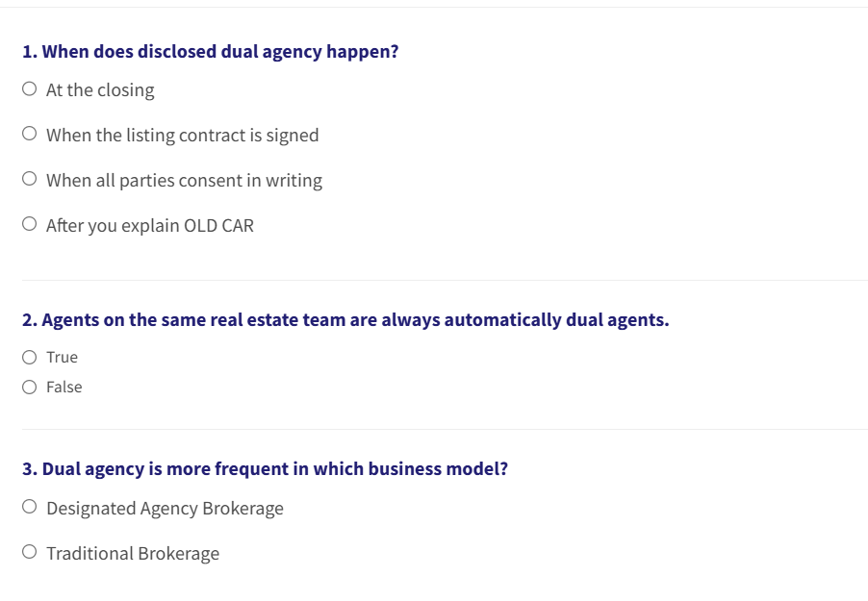Click the radio circle next to "True"

coord(30,356)
